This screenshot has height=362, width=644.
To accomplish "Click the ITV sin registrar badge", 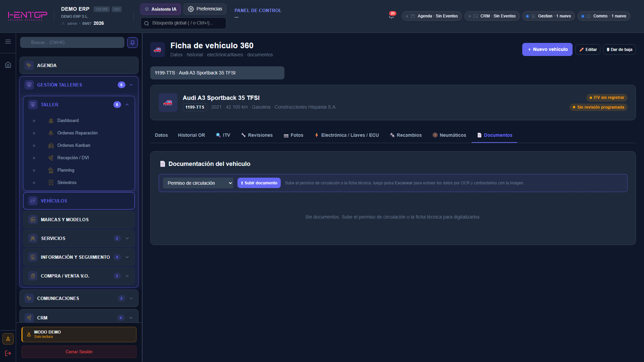I will [607, 98].
